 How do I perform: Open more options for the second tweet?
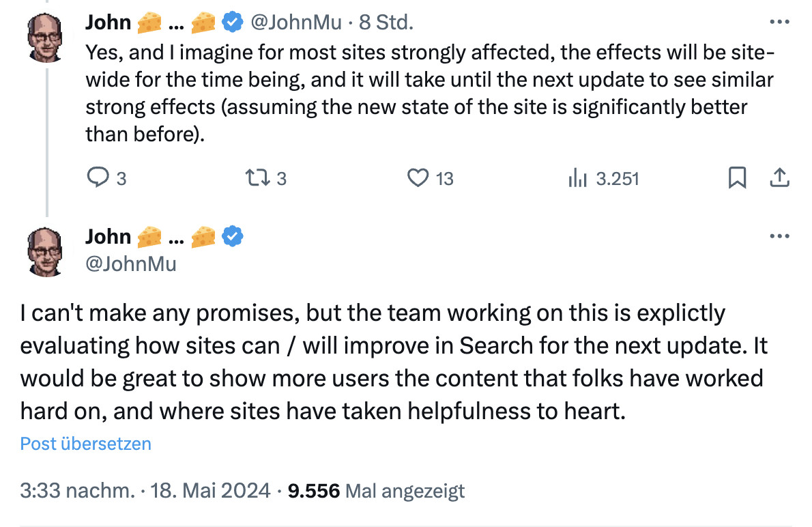(x=779, y=235)
